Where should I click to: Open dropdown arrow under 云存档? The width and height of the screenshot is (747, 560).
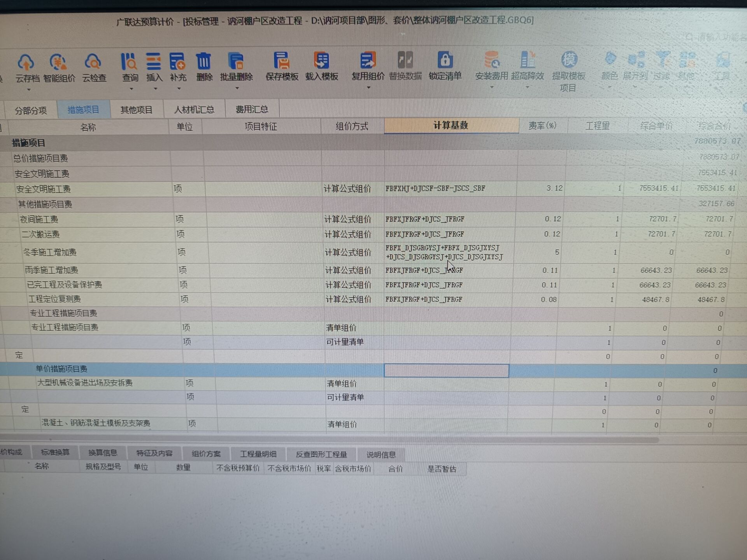pyautogui.click(x=29, y=90)
